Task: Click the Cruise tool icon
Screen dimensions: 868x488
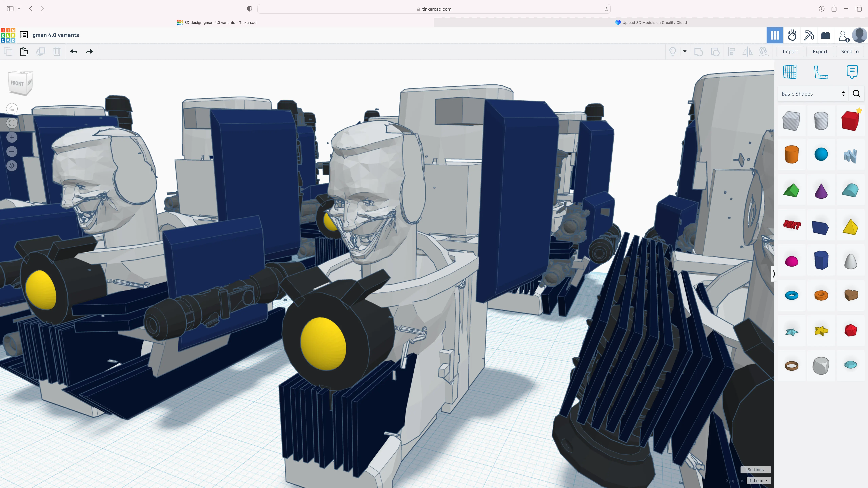Action: [764, 52]
